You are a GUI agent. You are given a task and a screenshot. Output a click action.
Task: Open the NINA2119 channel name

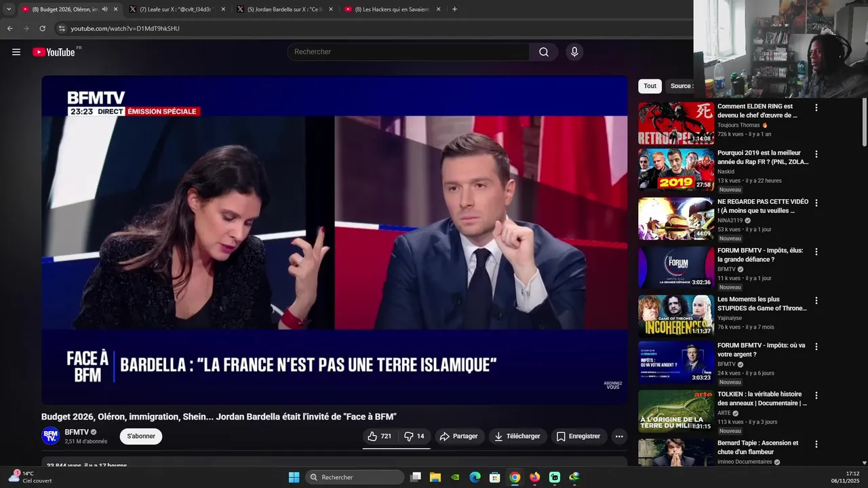[x=730, y=220]
